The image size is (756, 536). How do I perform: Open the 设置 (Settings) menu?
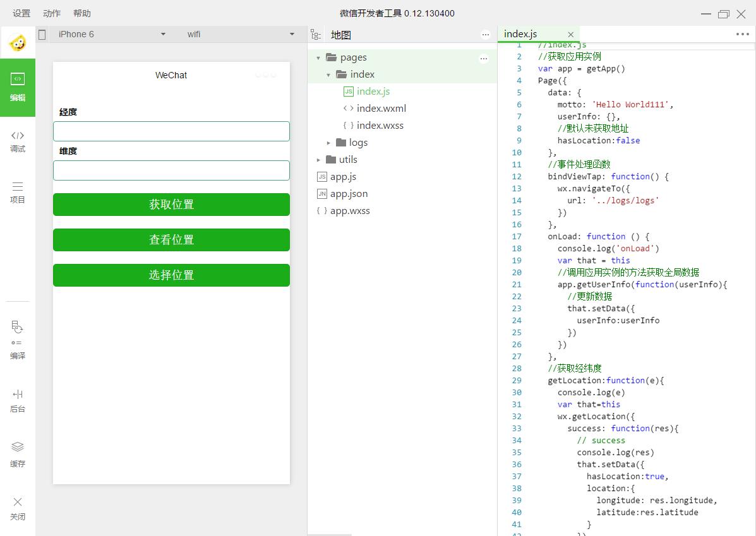pos(21,13)
